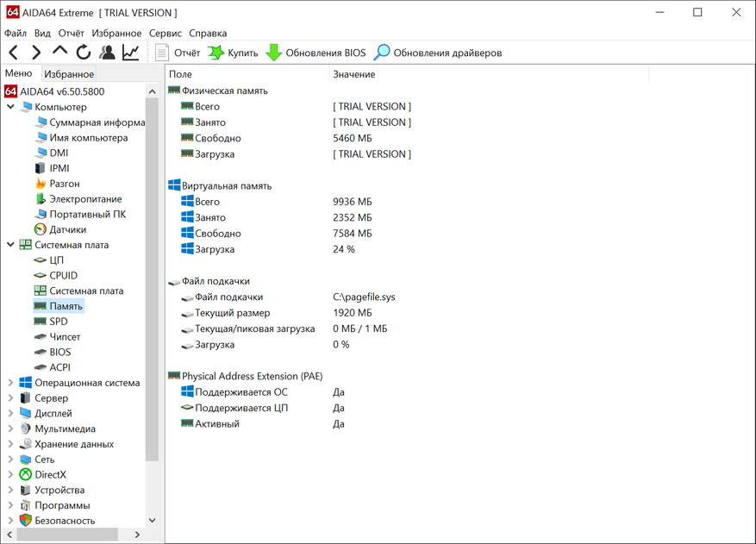The image size is (756, 544).
Task: Click the Безопасность shield icon
Action: 26,521
